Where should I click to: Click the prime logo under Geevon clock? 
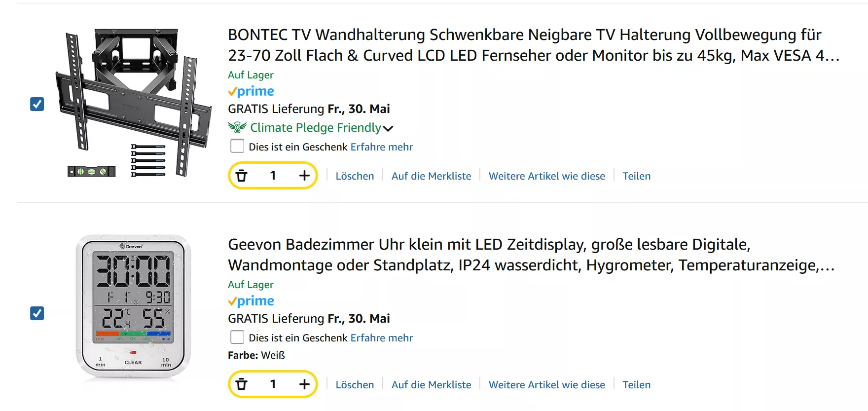(x=251, y=301)
